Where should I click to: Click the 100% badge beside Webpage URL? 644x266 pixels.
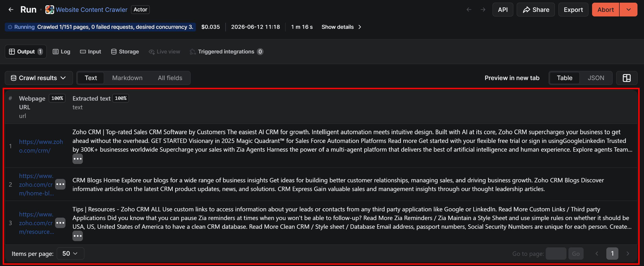click(57, 98)
